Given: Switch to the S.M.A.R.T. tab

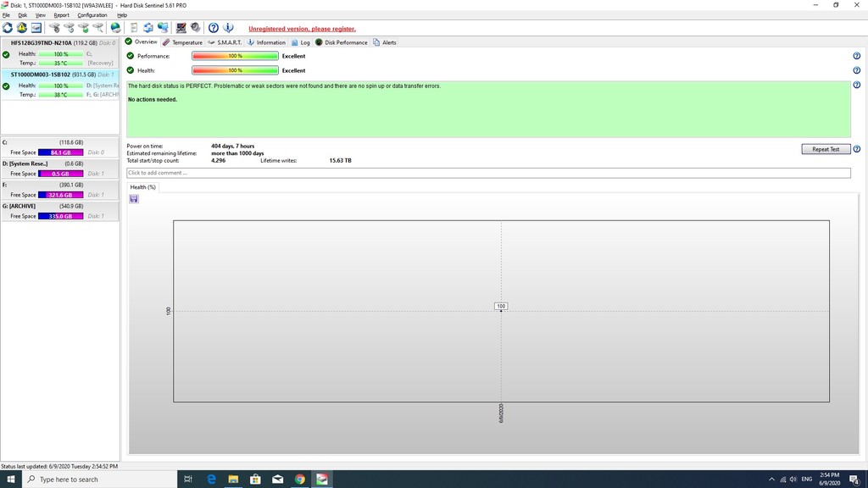Looking at the screenshot, I should point(225,42).
